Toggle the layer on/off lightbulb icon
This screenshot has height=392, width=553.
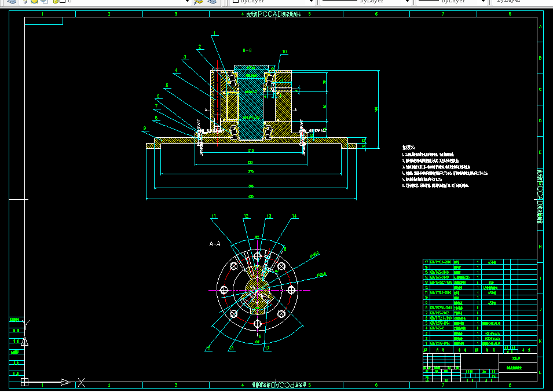coord(25,1)
